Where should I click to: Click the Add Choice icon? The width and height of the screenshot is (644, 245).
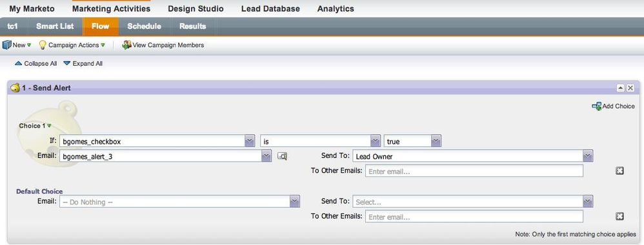tap(596, 106)
